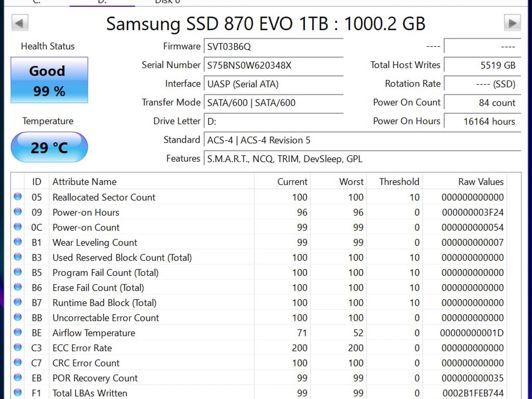Click status dot of POR Recovery Count
Screen dimensions: 532x399
[18, 377]
